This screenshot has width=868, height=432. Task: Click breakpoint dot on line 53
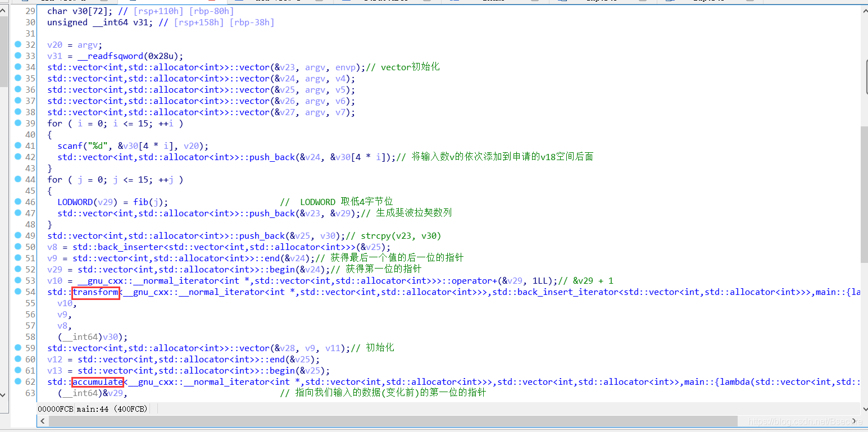coord(18,280)
